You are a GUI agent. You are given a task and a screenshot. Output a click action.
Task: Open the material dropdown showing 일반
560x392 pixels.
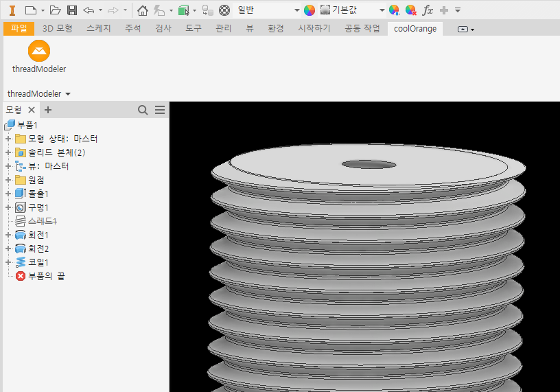(267, 10)
